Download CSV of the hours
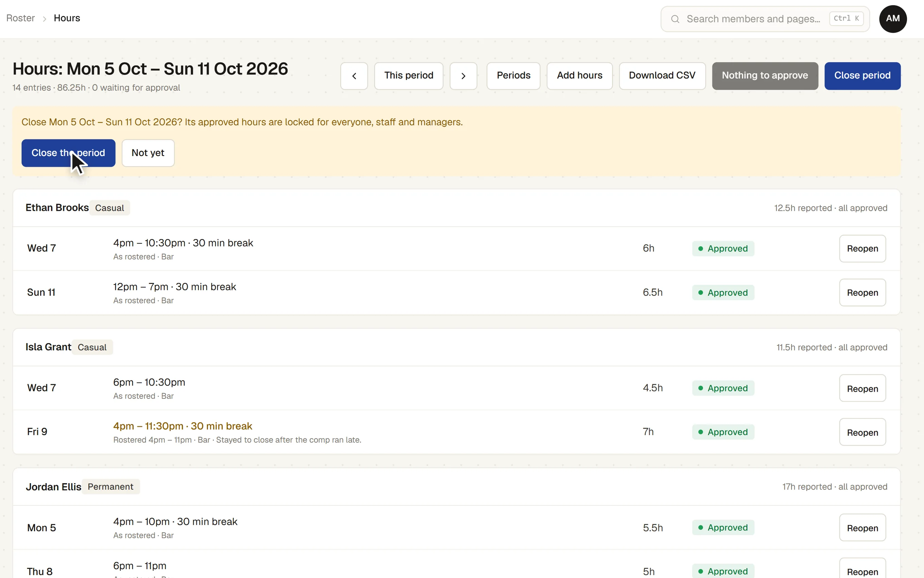The image size is (924, 578). click(662, 76)
